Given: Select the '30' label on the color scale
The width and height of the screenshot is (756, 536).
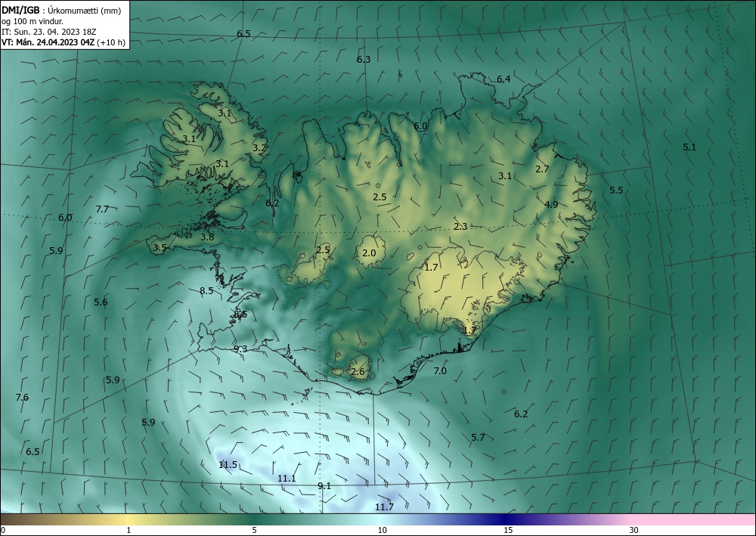Looking at the screenshot, I should pyautogui.click(x=634, y=530).
